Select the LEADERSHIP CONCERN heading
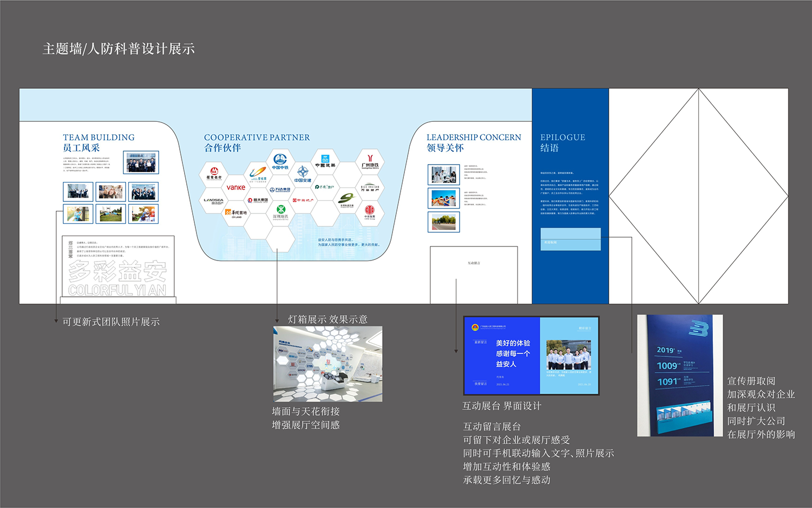 pyautogui.click(x=474, y=138)
